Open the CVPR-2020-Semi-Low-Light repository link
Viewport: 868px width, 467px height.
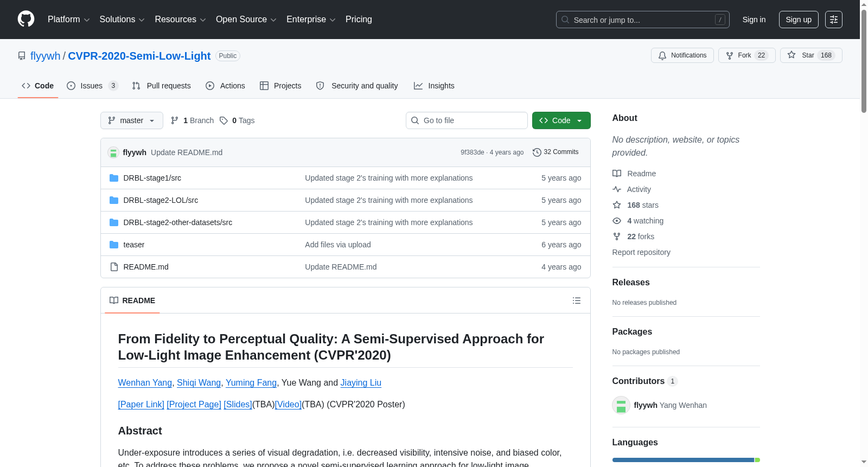tap(139, 56)
